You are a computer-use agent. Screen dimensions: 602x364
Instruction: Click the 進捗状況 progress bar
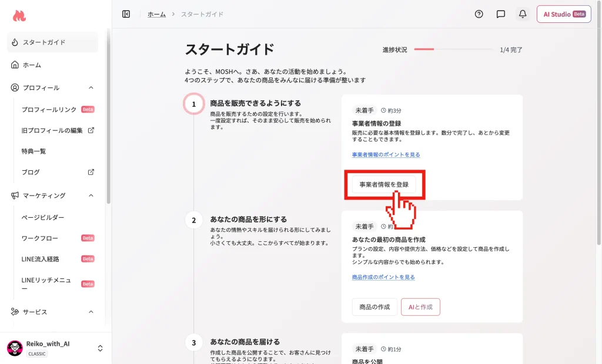pos(453,49)
